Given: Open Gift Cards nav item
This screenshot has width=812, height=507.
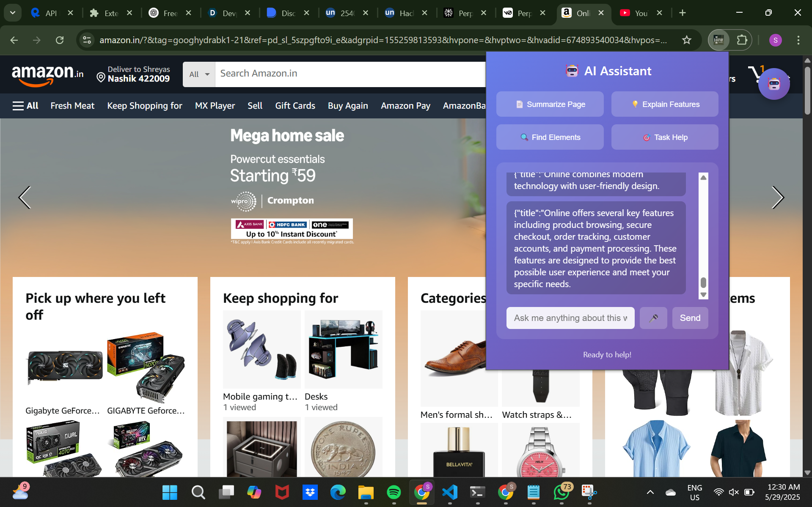Looking at the screenshot, I should click(295, 106).
